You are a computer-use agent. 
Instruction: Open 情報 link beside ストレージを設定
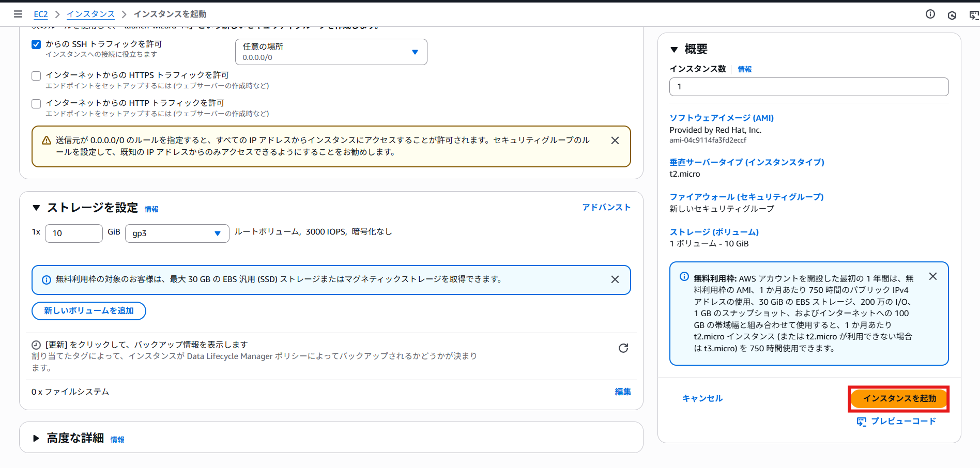(151, 209)
